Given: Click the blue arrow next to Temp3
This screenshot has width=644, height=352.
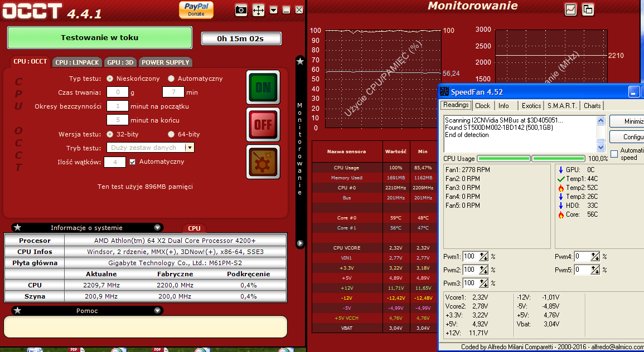Looking at the screenshot, I should (x=561, y=197).
